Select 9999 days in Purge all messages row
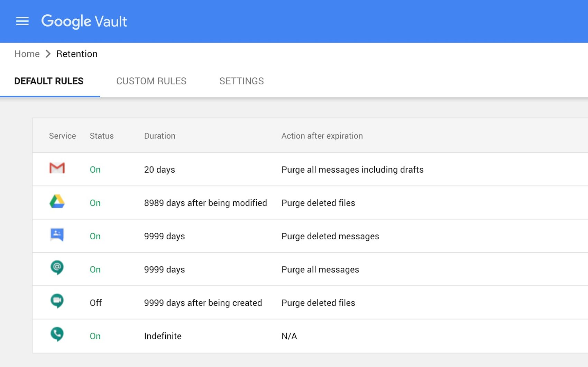The image size is (588, 367). [x=164, y=269]
